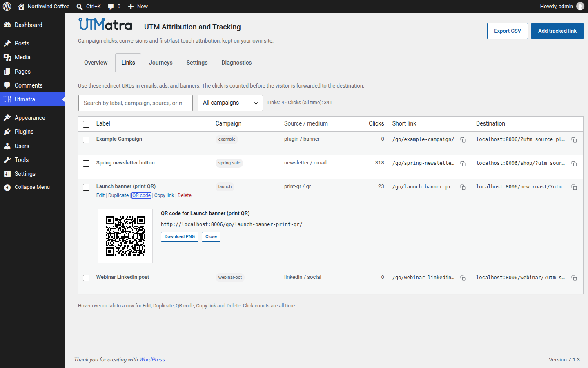Screen dimensions: 588x368
Task: Copy the Example Campaign short link
Action: [x=463, y=140]
